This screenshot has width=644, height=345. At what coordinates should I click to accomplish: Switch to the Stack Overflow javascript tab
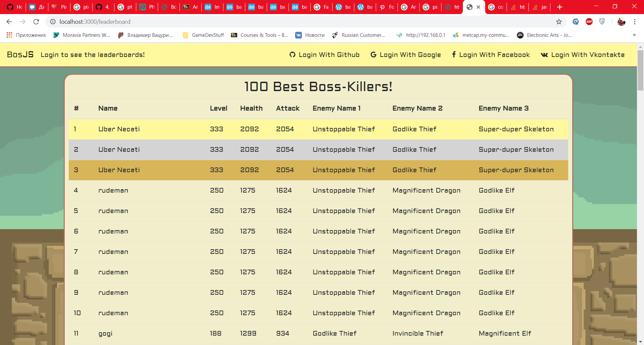[x=540, y=7]
